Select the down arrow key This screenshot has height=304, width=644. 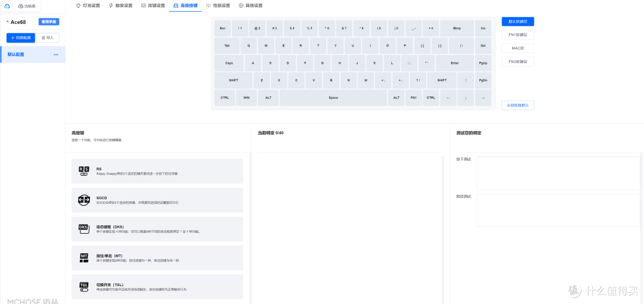[465, 98]
